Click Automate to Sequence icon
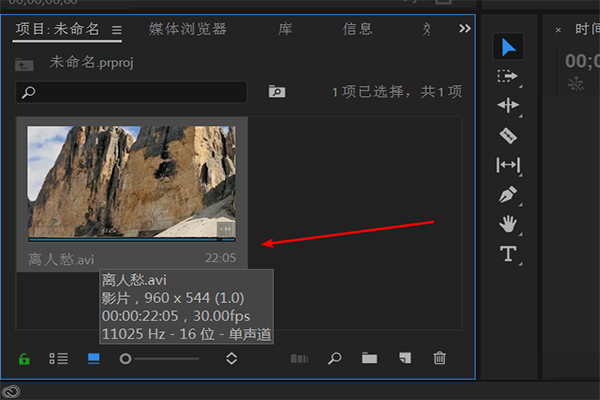The image size is (600, 400). tap(299, 359)
